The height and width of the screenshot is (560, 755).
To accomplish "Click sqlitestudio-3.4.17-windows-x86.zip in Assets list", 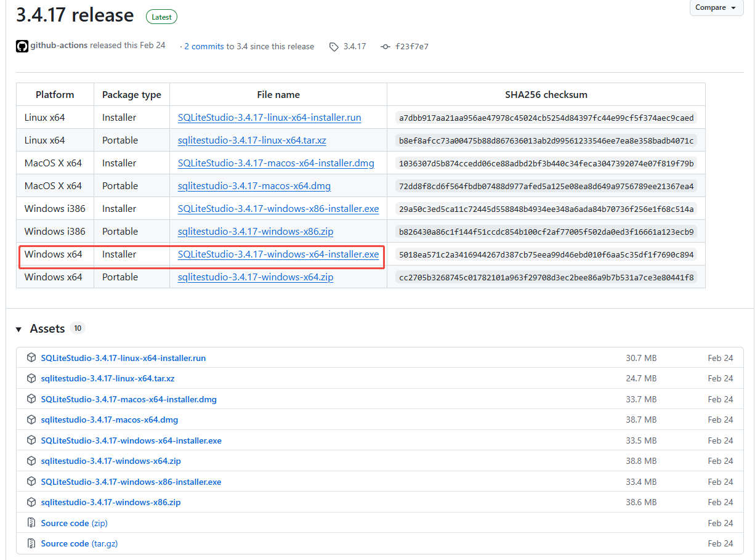I will coord(111,502).
